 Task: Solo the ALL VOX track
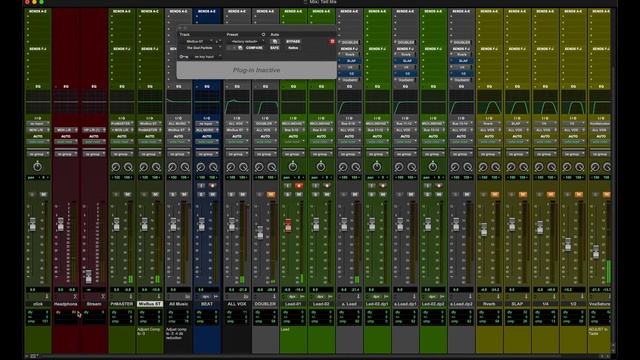231,195
